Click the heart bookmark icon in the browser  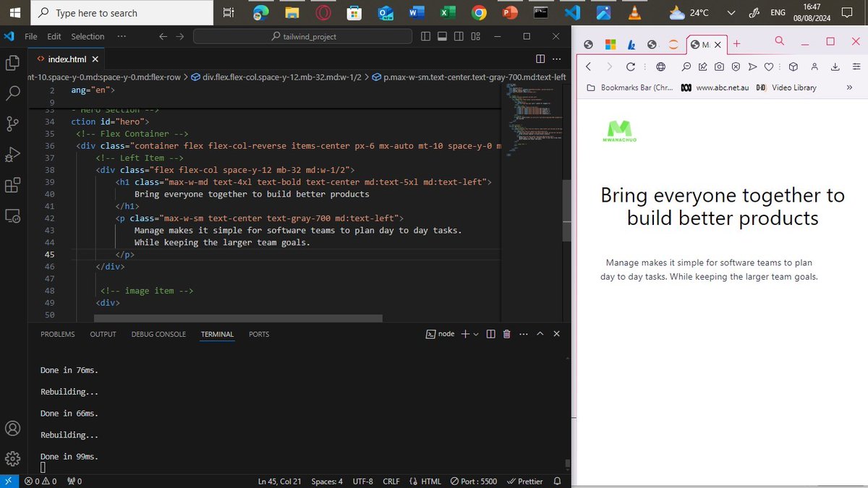[769, 67]
